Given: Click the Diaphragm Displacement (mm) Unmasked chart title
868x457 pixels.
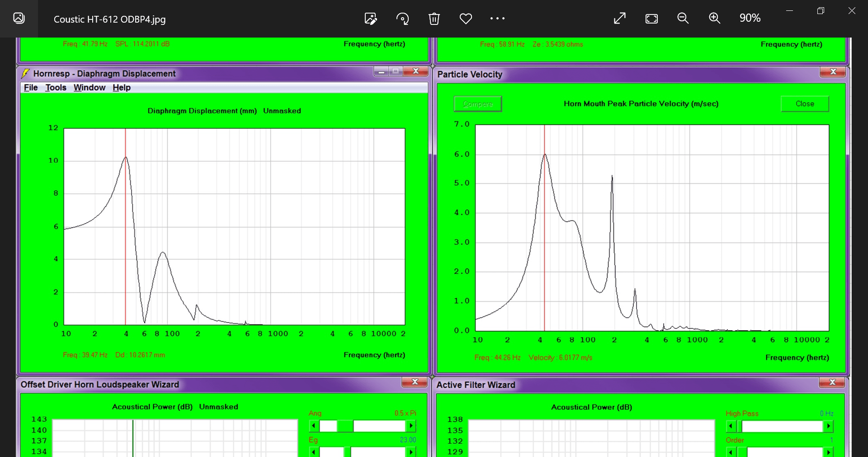Looking at the screenshot, I should [x=224, y=111].
